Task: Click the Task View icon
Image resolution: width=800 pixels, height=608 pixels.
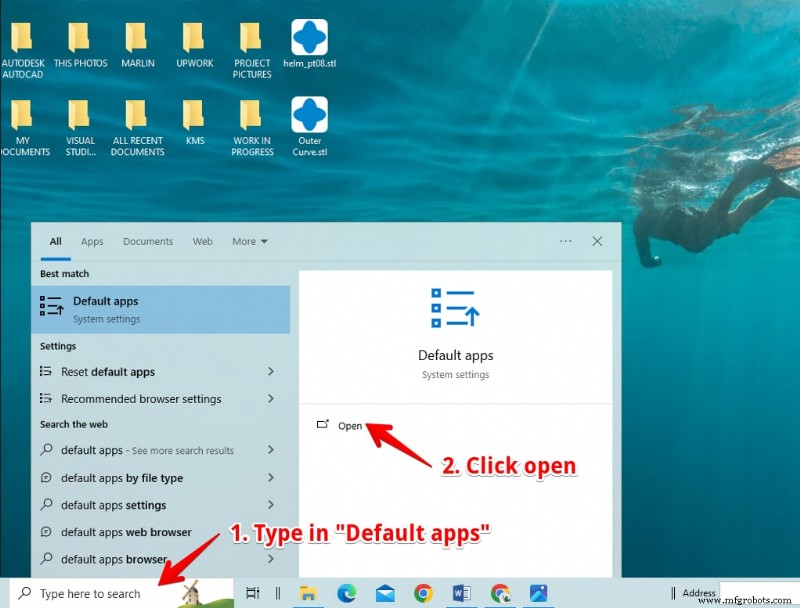Action: [253, 593]
